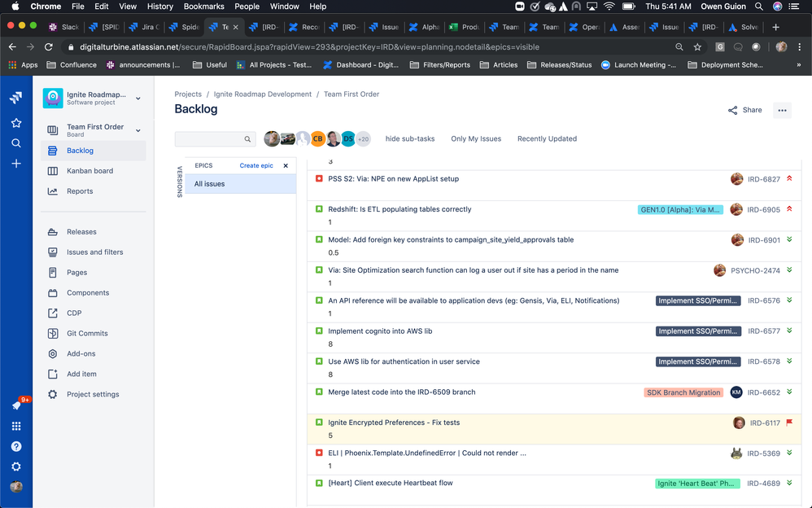Click the KM assignee avatar on IRD-6652
The height and width of the screenshot is (508, 812).
[x=736, y=392]
